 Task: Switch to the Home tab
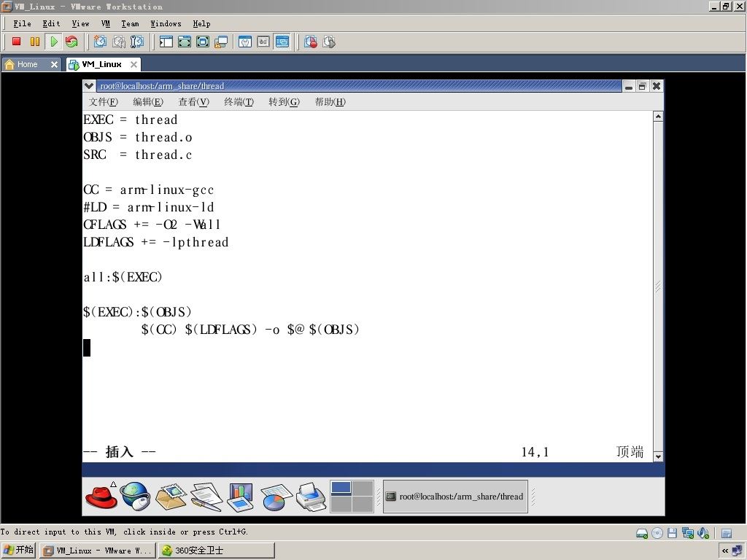click(x=27, y=64)
